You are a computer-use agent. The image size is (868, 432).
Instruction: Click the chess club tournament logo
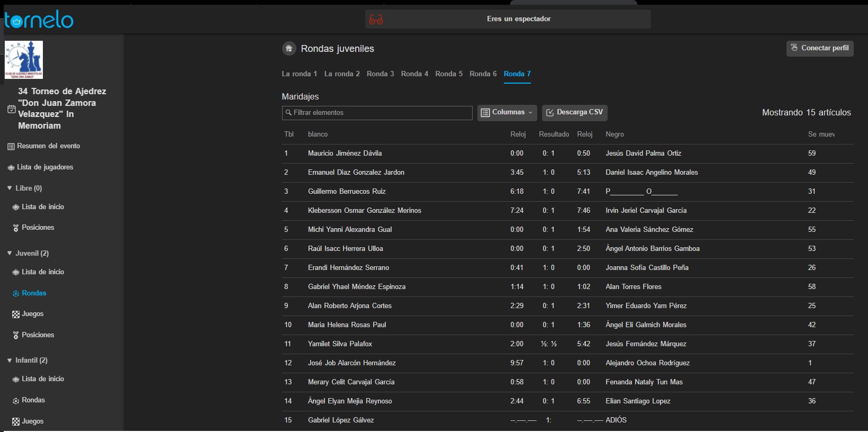tap(24, 60)
